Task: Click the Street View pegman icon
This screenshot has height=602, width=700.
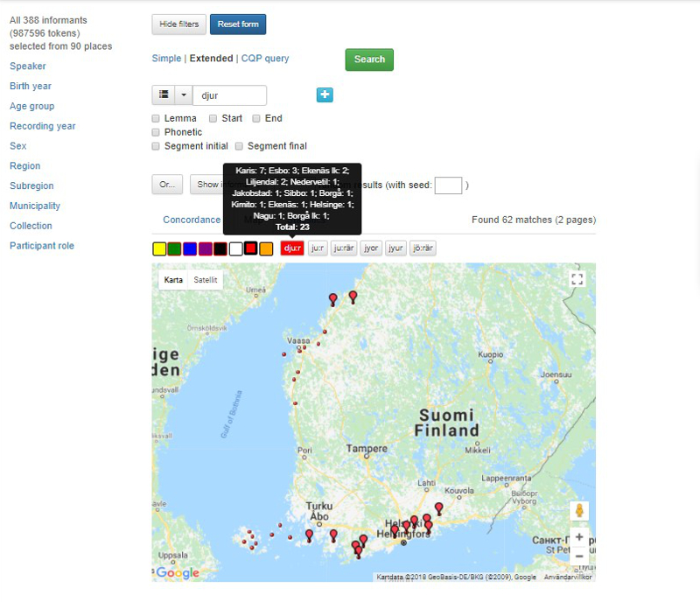Action: click(578, 511)
